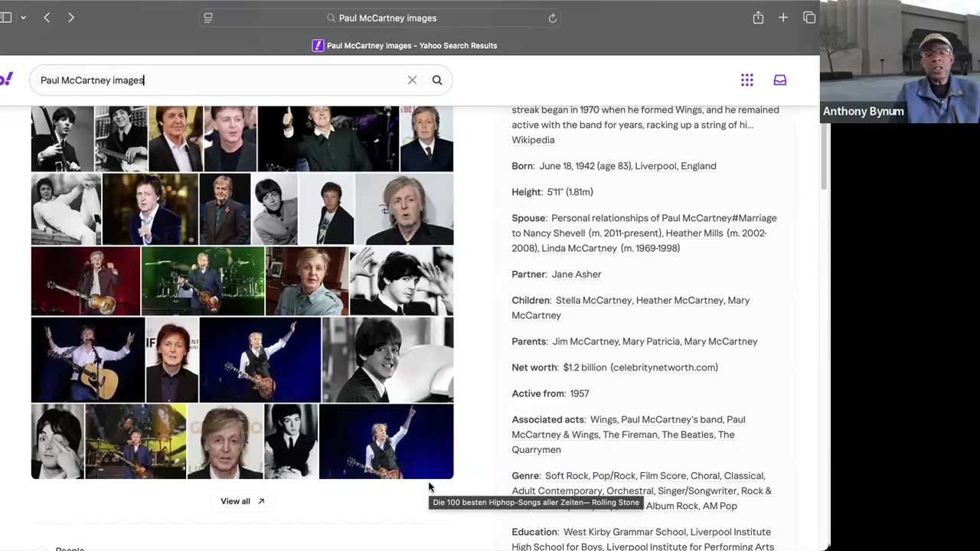
Task: Reload the page with the refresh icon
Action: click(552, 18)
